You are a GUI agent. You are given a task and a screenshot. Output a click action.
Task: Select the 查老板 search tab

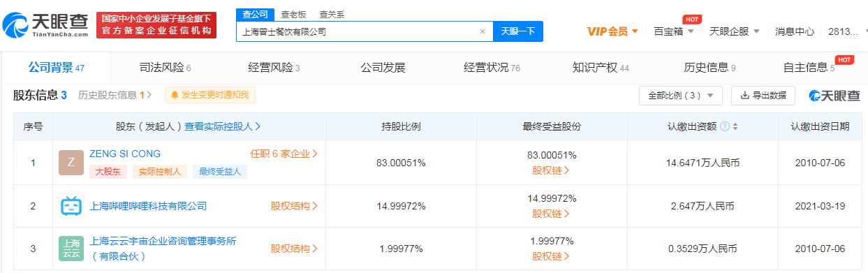click(x=293, y=15)
